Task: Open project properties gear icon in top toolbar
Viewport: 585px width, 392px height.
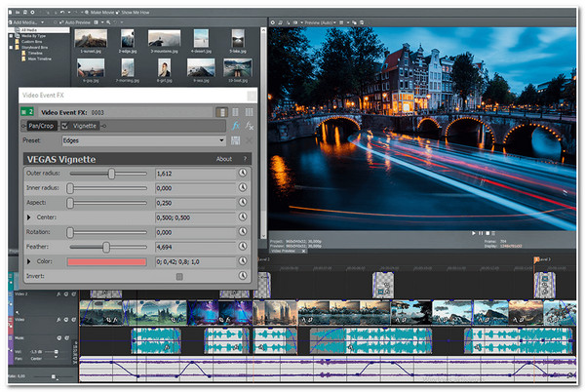Action: (x=32, y=13)
